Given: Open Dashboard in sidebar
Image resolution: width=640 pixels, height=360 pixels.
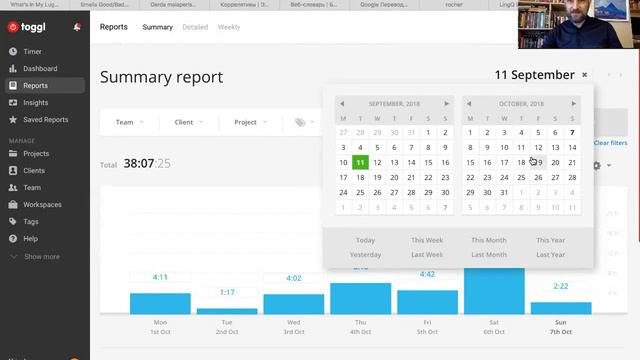Looking at the screenshot, I should (x=40, y=69).
